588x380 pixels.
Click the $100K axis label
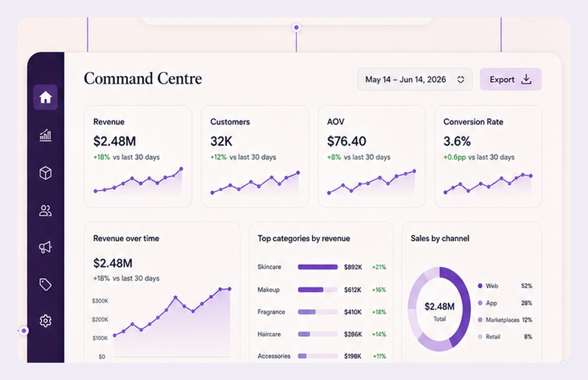tap(100, 338)
